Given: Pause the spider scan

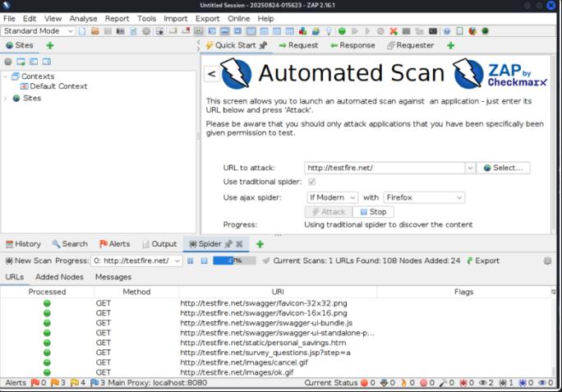Looking at the screenshot, I should 191,261.
